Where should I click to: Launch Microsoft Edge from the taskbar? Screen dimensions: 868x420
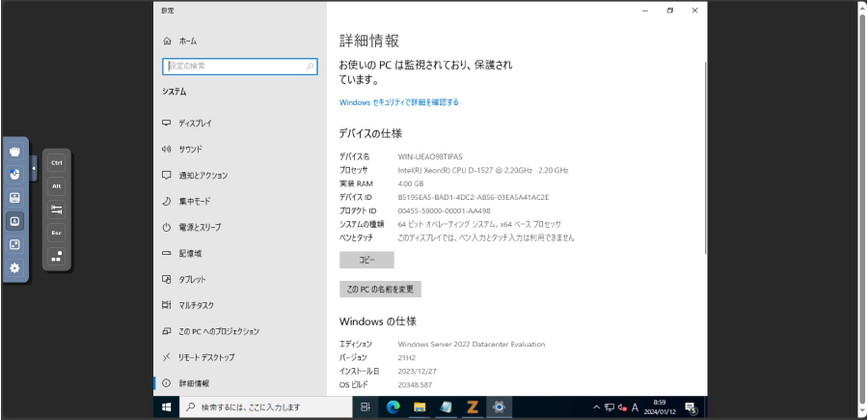(x=393, y=407)
